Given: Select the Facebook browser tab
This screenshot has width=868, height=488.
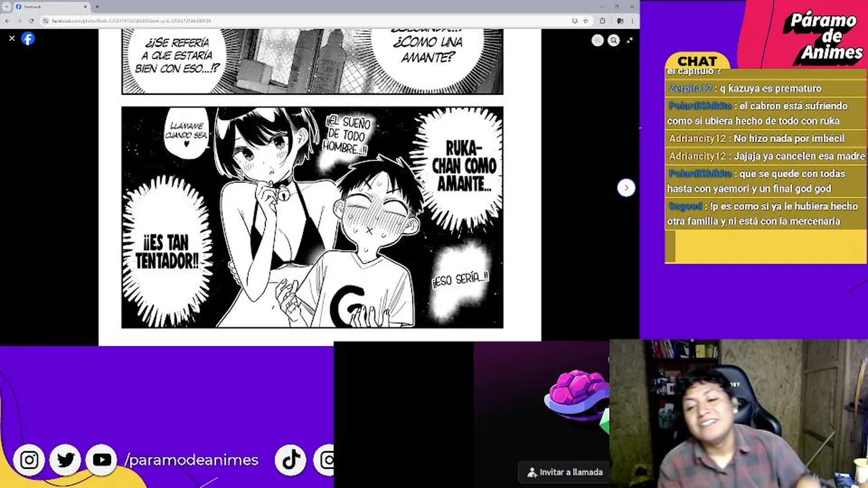Looking at the screenshot, I should 52,7.
